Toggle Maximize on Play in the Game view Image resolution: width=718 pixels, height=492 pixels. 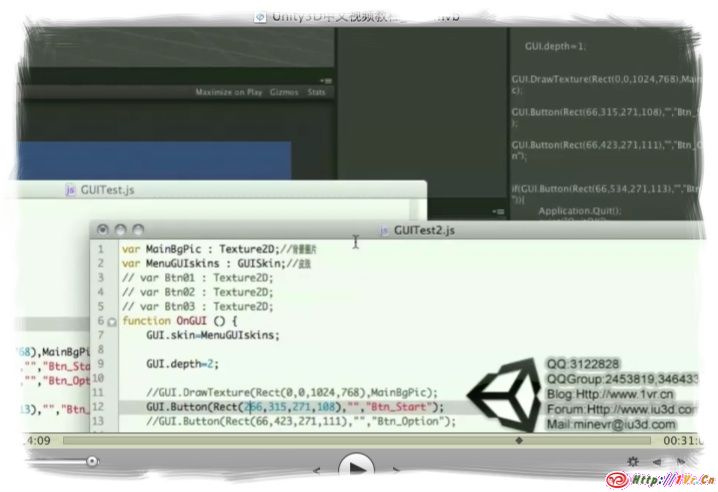pyautogui.click(x=228, y=92)
